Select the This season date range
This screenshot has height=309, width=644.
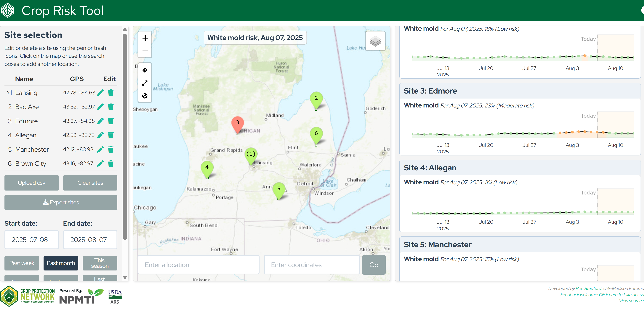pos(100,263)
